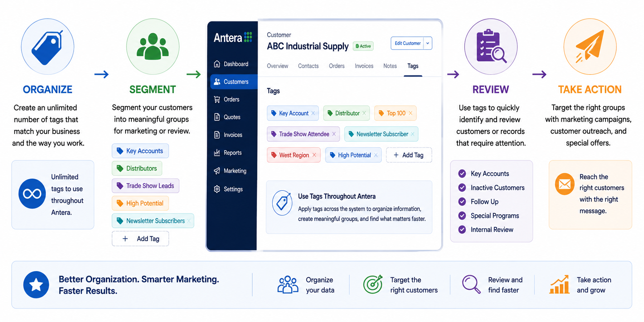Click the orange envelope icon
Screen dimensions: 644x322
565,184
